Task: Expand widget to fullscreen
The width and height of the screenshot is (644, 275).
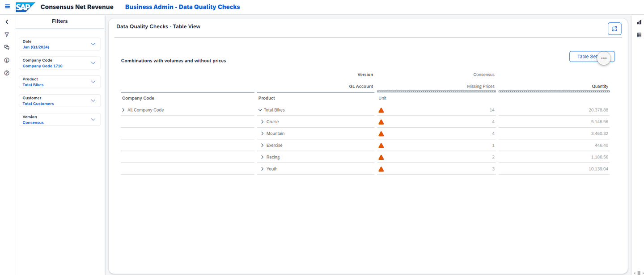Action: click(614, 29)
